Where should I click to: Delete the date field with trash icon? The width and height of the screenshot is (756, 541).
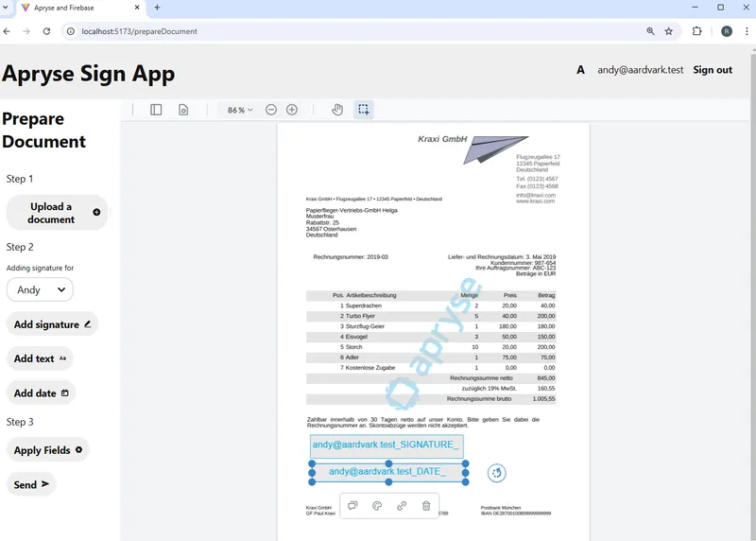click(426, 506)
